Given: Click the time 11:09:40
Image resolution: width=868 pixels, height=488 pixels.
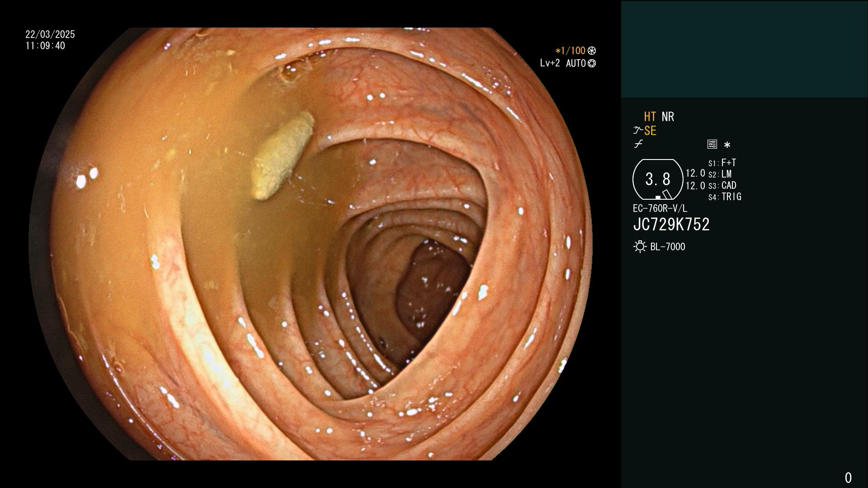Looking at the screenshot, I should (45, 46).
